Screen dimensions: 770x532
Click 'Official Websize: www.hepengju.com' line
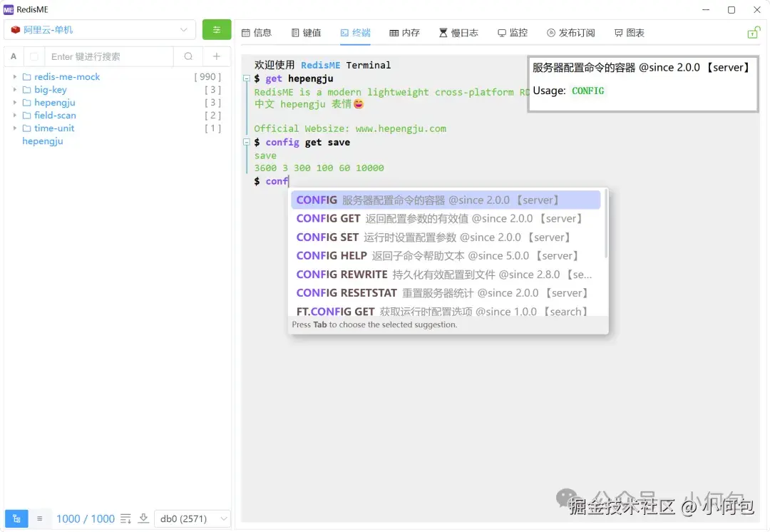click(350, 128)
